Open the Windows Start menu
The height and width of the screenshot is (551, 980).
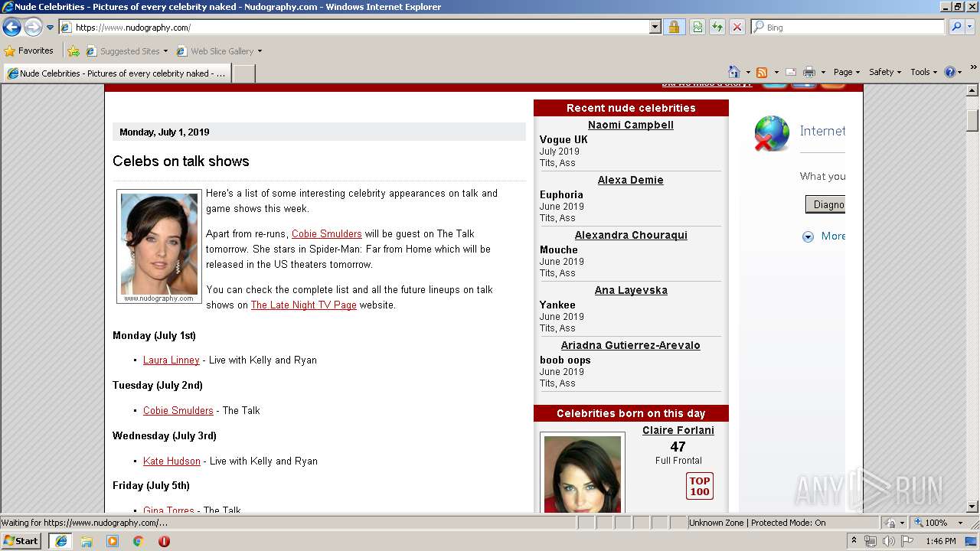(21, 541)
